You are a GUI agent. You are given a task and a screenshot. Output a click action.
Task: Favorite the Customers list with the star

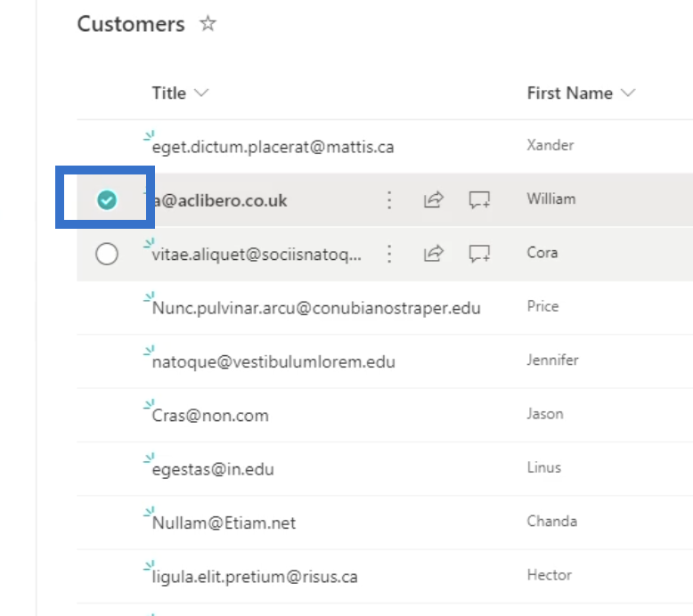click(x=208, y=24)
